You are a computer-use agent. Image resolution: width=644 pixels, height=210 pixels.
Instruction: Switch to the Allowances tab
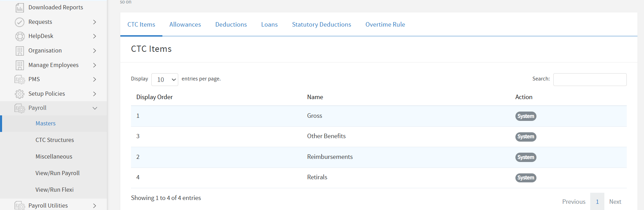[185, 25]
